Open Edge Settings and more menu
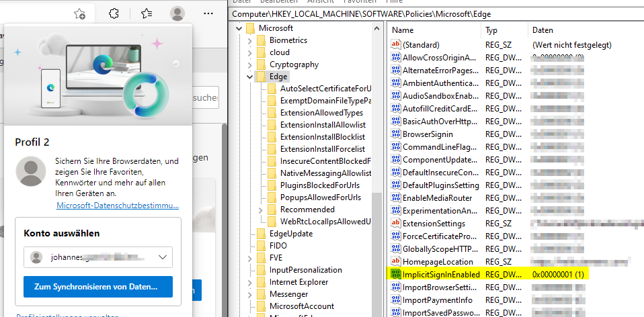The height and width of the screenshot is (317, 644). (208, 13)
